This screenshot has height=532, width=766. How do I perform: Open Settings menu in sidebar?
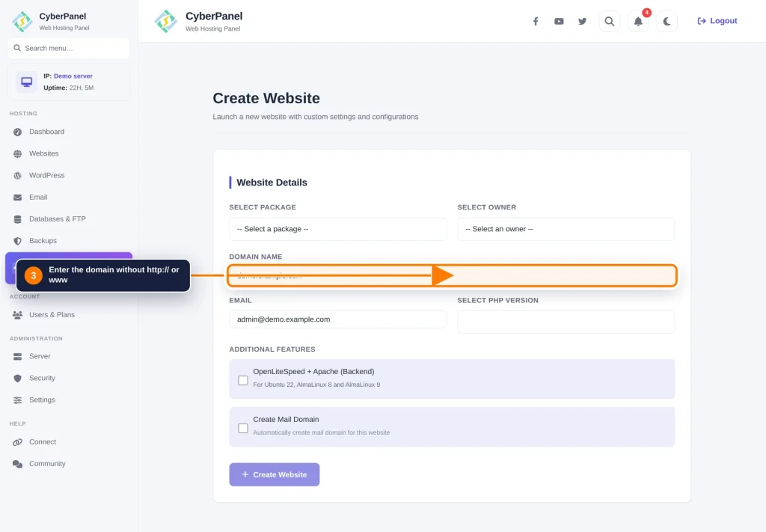(69, 400)
